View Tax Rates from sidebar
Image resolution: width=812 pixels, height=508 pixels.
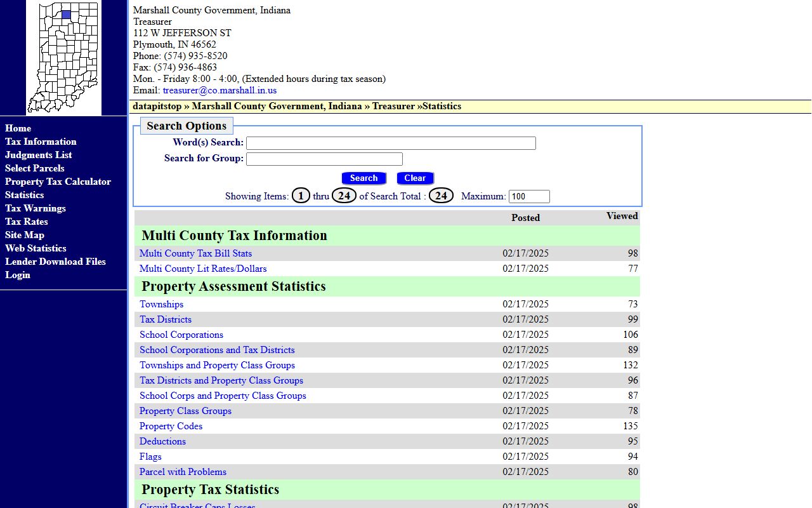26,222
